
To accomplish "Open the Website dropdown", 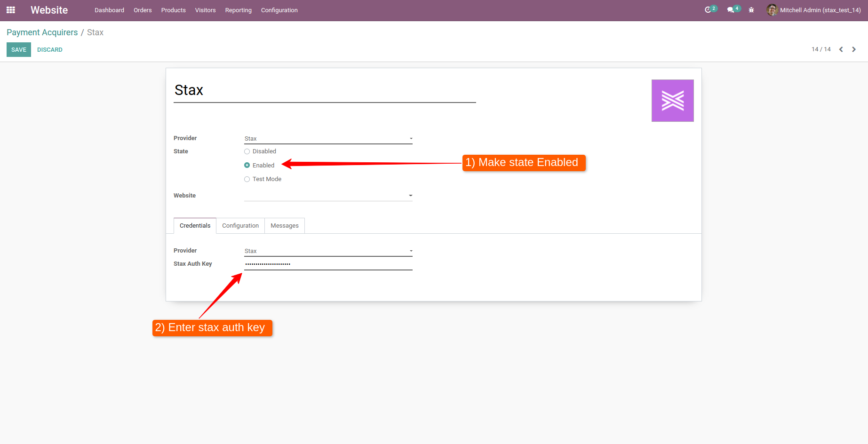I will tap(328, 196).
